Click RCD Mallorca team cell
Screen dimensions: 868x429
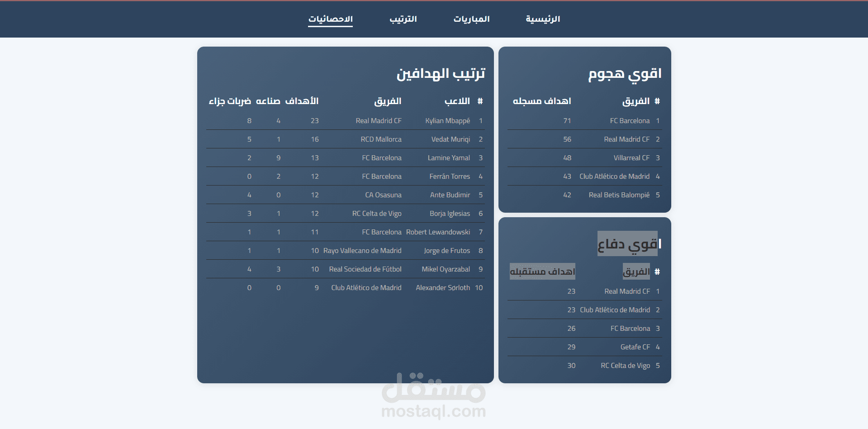pos(381,139)
